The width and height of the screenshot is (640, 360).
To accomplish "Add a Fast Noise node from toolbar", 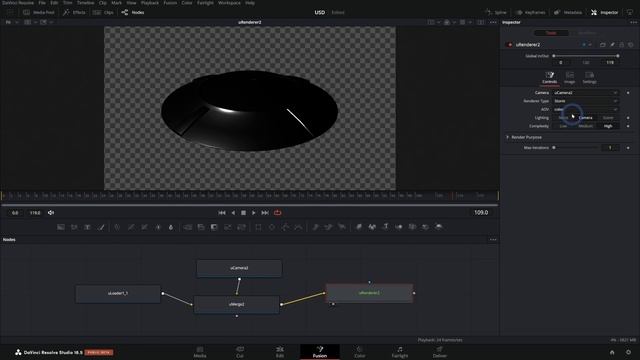I will 74,227.
